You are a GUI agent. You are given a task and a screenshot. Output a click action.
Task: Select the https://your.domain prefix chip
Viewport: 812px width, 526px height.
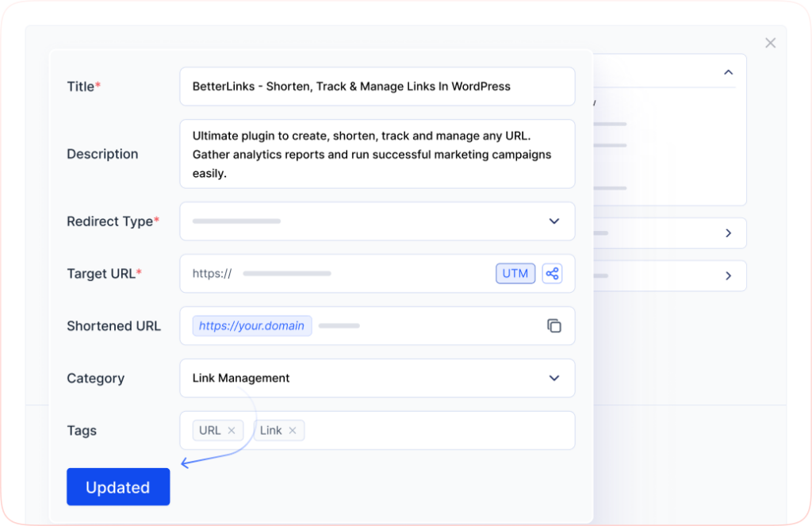[251, 325]
